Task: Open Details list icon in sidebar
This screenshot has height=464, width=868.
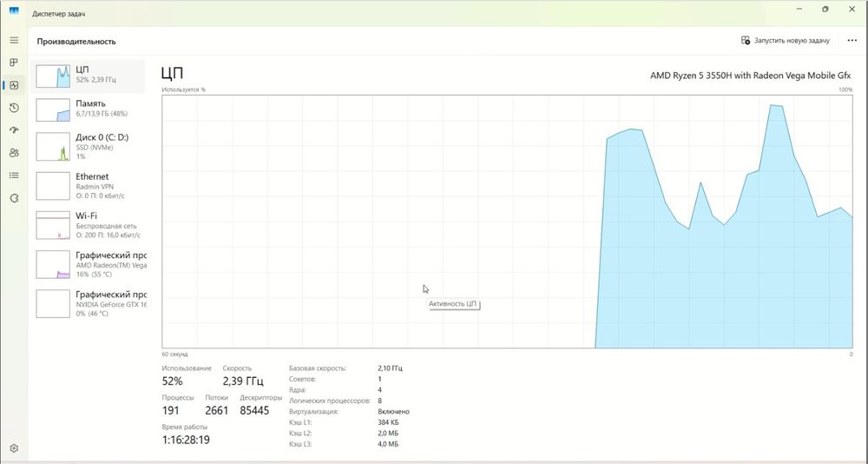Action: 15,176
